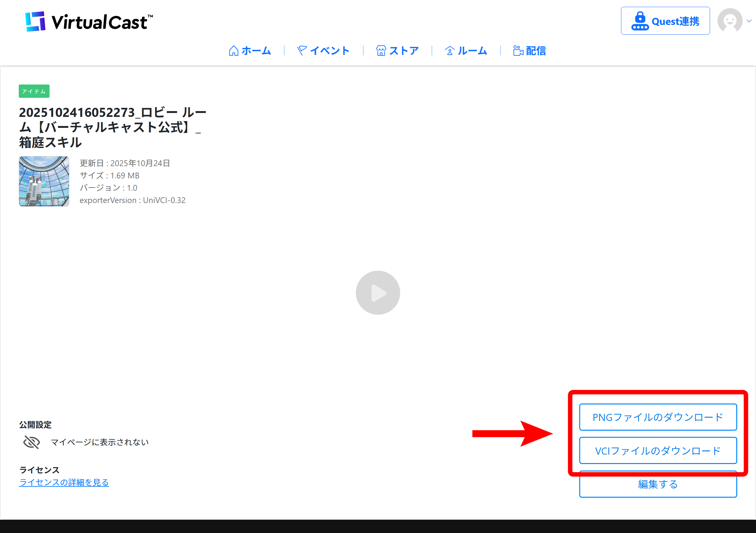Play the item preview
Viewport: 756px width, 533px height.
[x=378, y=293]
